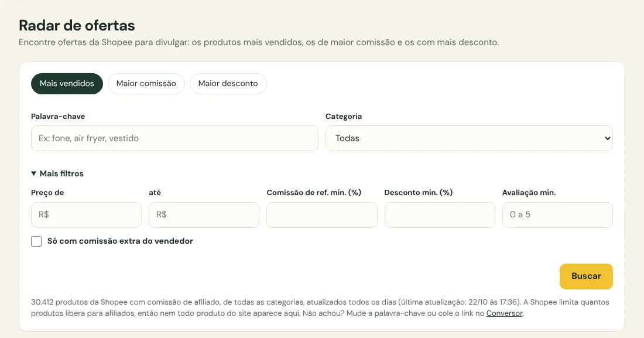644x338 pixels.
Task: Click the 'Só com comissão extra do vendedor' label
Action: 121,241
